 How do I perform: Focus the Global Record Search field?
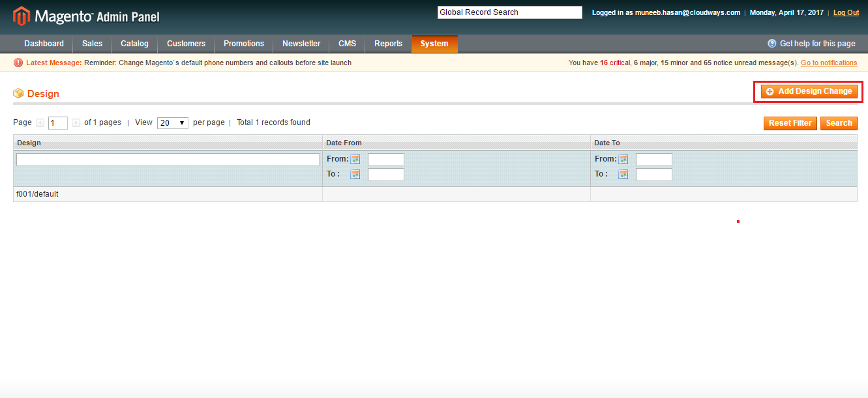[x=509, y=12]
